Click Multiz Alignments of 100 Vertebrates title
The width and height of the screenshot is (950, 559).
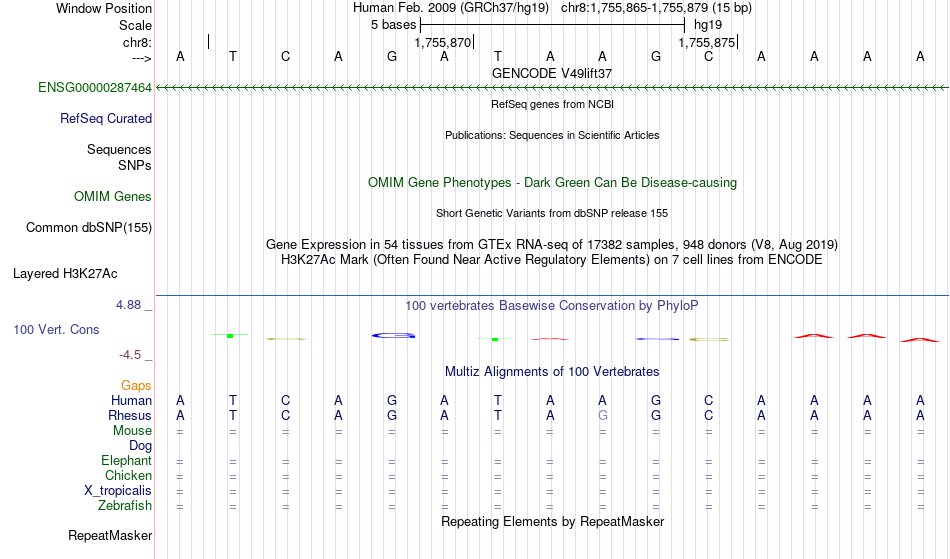pyautogui.click(x=552, y=372)
